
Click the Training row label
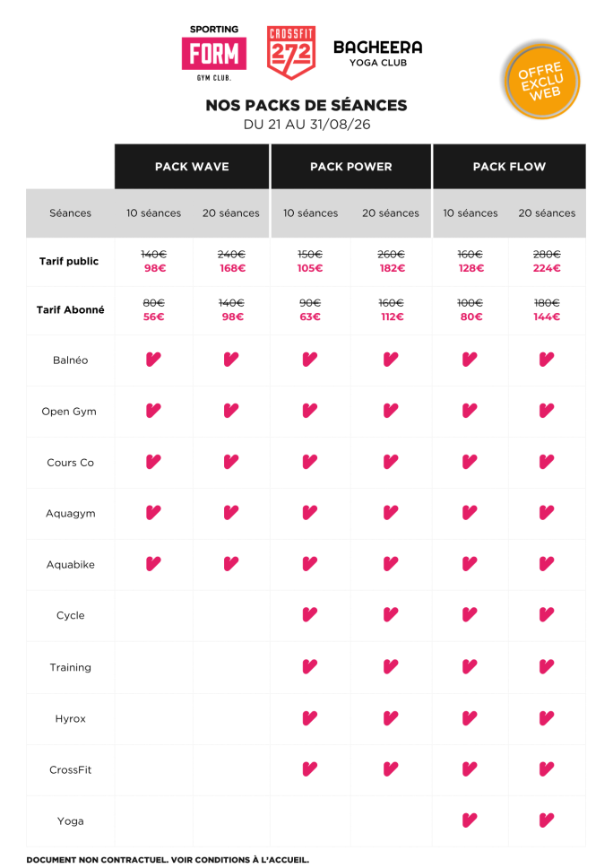click(70, 667)
